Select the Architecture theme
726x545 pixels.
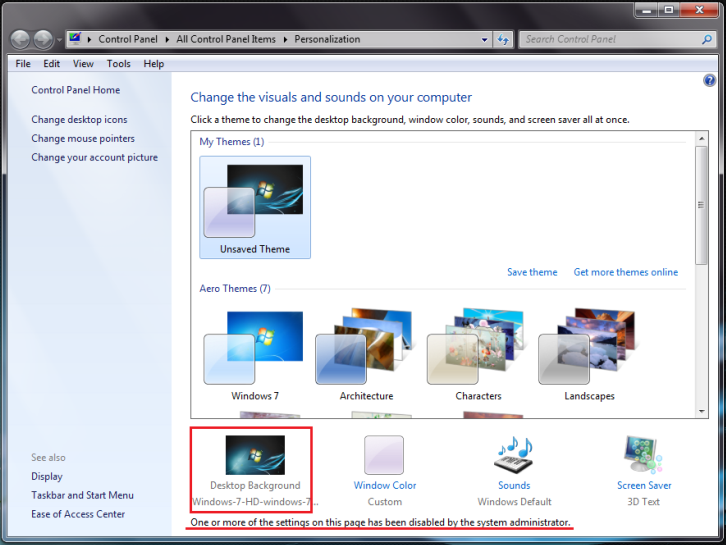[x=366, y=356]
